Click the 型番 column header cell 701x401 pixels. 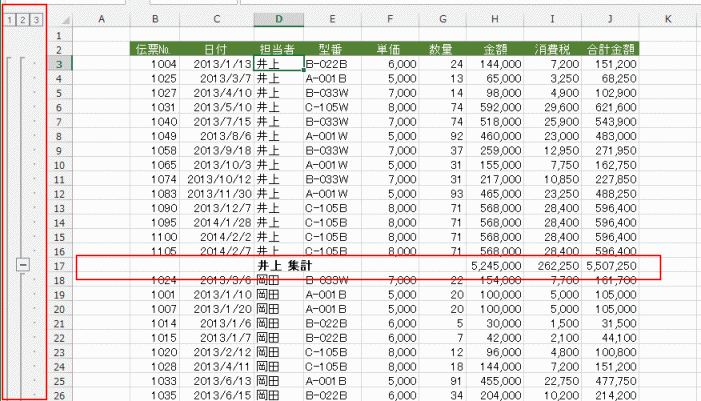coord(331,48)
